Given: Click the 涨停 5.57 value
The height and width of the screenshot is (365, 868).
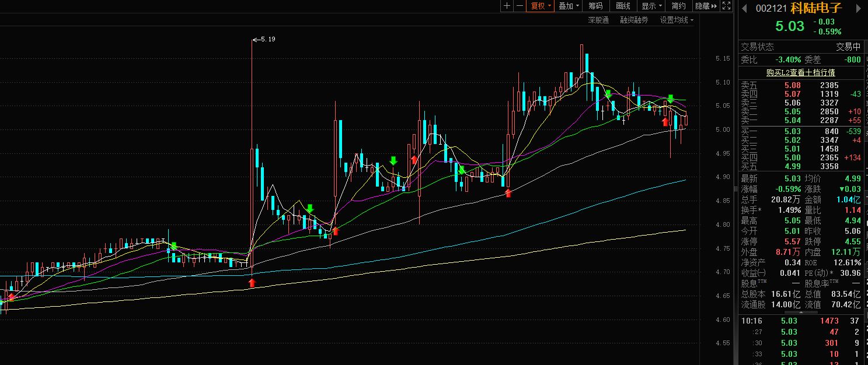Looking at the screenshot, I should pyautogui.click(x=792, y=241).
